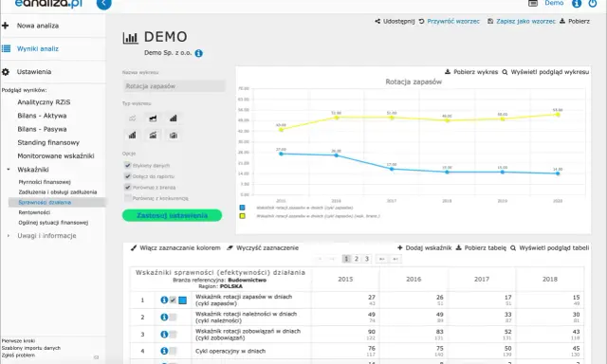Click info icon for Cykl operacyjny row
Screen dimensions: 607x364
[164, 351]
